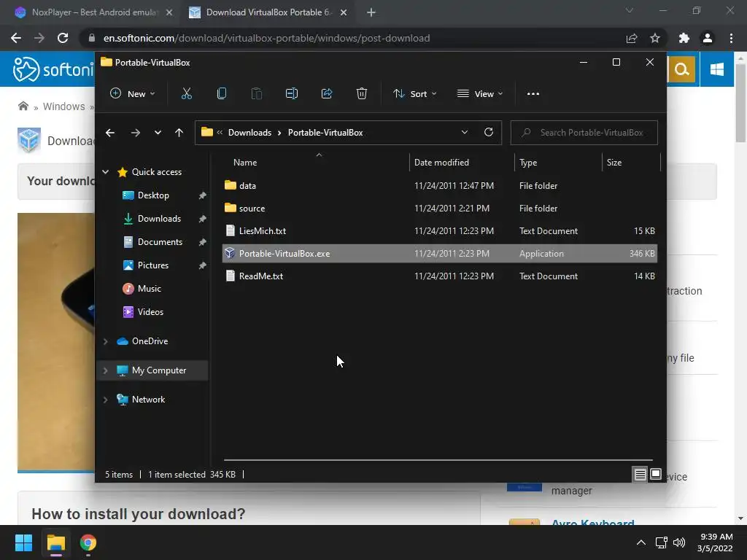The image size is (747, 560).
Task: Switch to large icons view layout icon
Action: click(656, 474)
